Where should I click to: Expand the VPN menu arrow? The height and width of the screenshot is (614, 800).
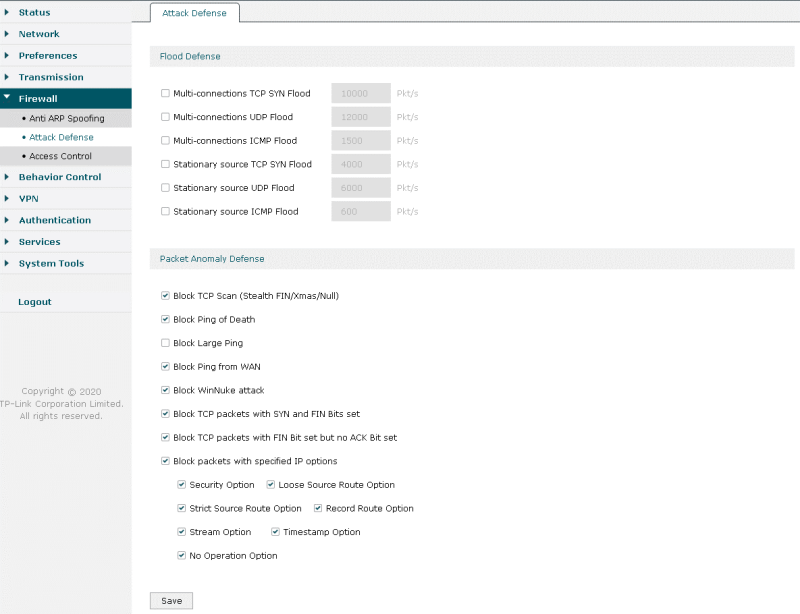(x=7, y=199)
